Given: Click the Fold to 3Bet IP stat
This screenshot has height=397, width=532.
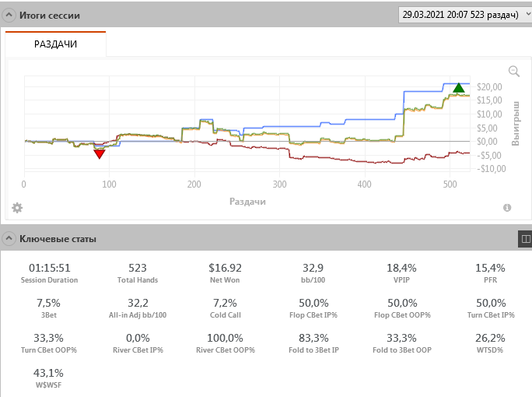Looking at the screenshot, I should (x=313, y=343).
